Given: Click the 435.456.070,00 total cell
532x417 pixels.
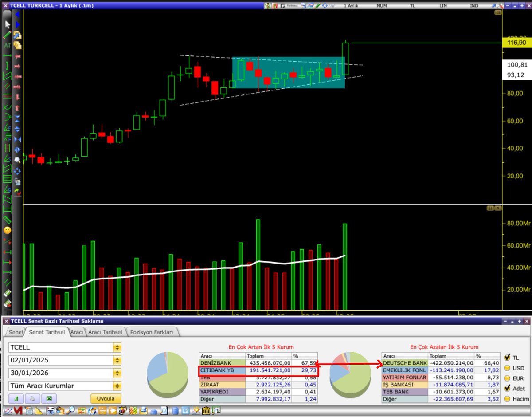Looking at the screenshot, I should (x=268, y=363).
